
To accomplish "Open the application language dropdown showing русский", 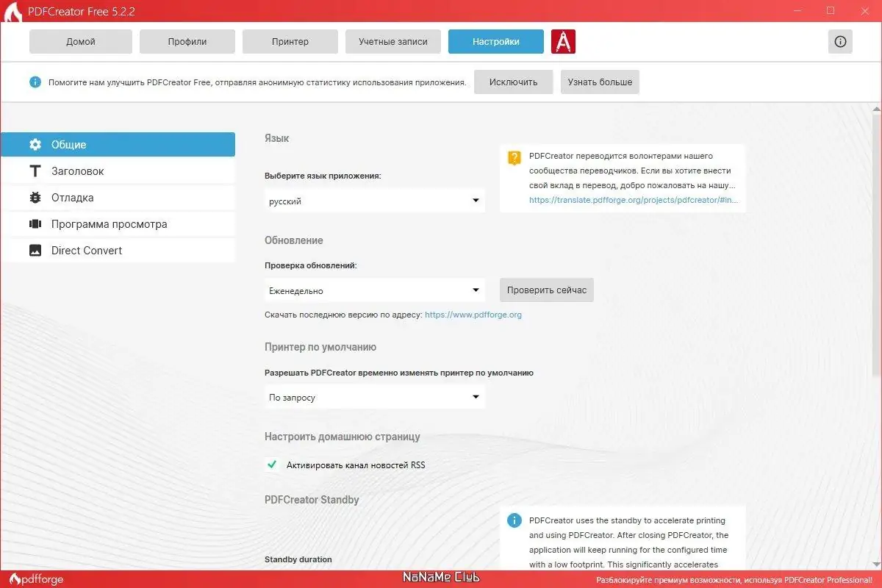I will [374, 200].
